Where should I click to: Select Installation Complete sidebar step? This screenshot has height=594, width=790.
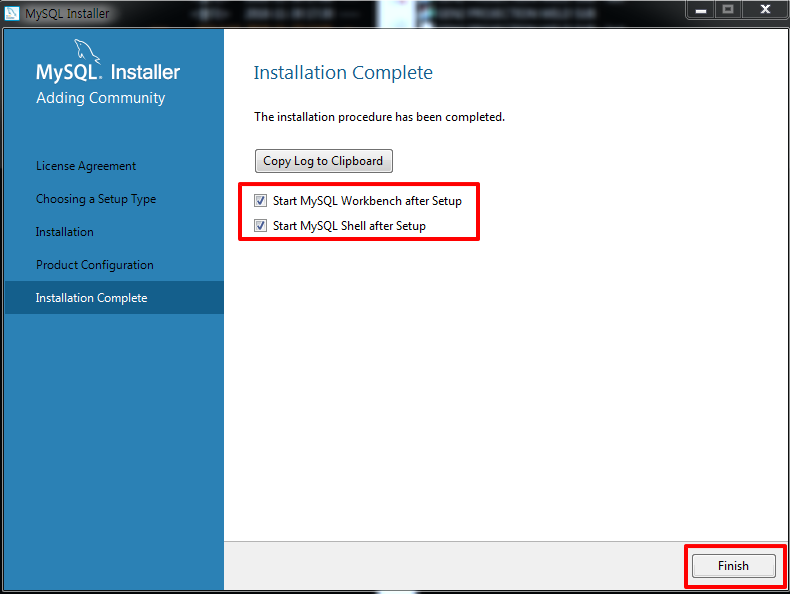114,298
